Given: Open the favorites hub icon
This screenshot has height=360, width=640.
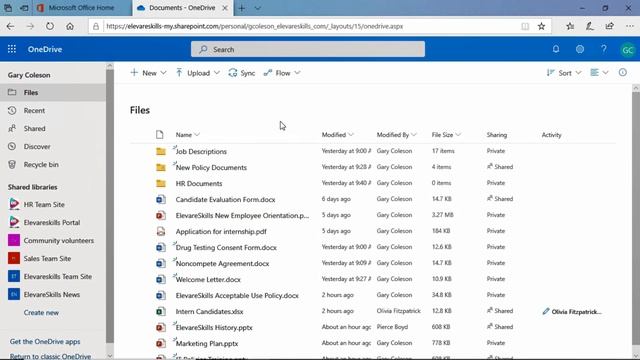Looking at the screenshot, I should (570, 26).
